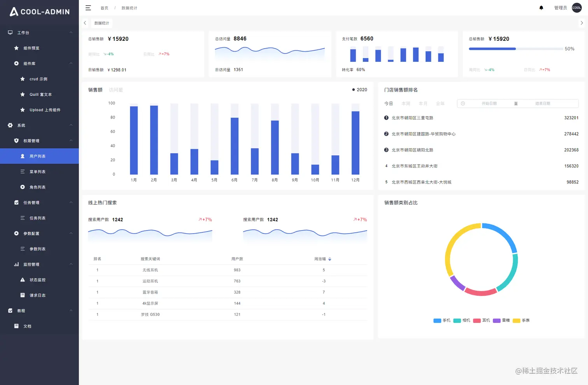Click the left arrow of the tab bar
Screen dimensions: 588x385
(85, 23)
